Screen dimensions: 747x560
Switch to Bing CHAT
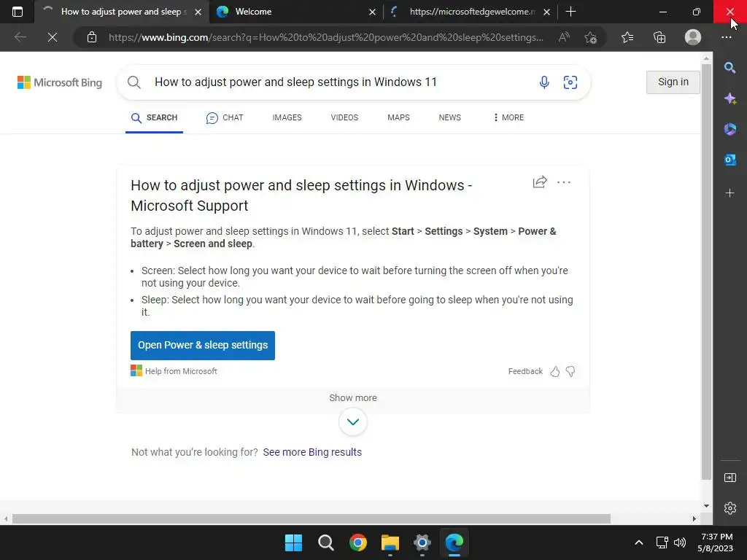pos(225,117)
